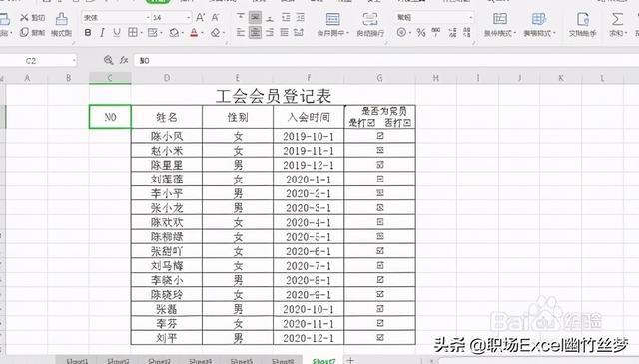Viewport: 639px width, 364px height.
Task: Click the currency format icon
Action: [x=401, y=33]
